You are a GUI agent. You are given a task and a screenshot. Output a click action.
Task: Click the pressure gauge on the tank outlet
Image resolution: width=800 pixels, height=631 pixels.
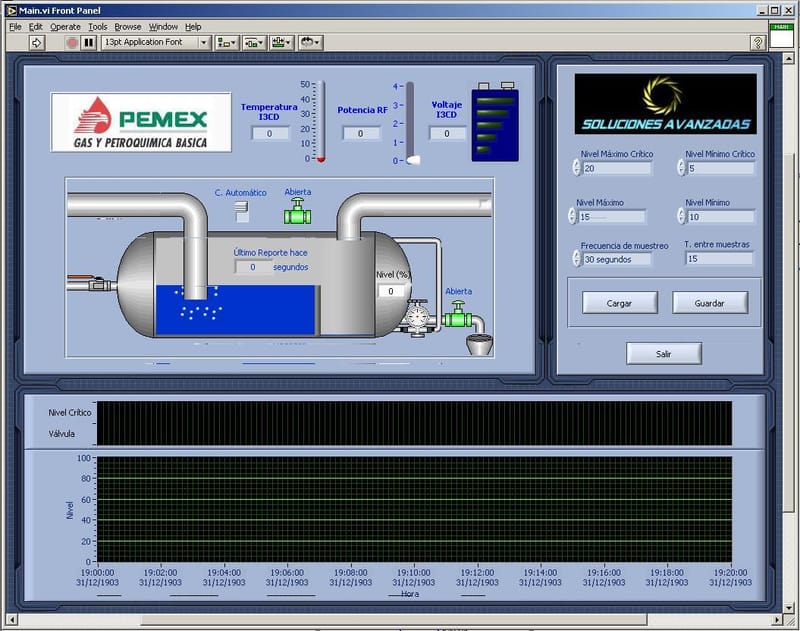(x=418, y=317)
